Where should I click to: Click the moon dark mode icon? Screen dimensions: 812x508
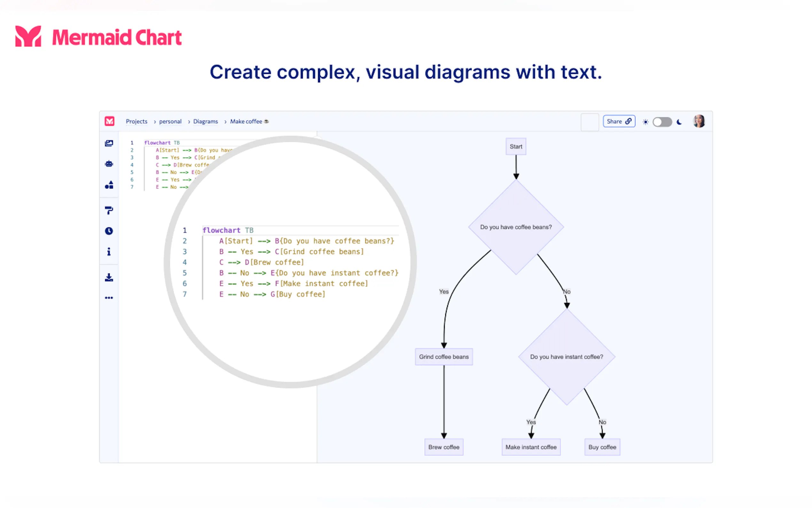679,122
